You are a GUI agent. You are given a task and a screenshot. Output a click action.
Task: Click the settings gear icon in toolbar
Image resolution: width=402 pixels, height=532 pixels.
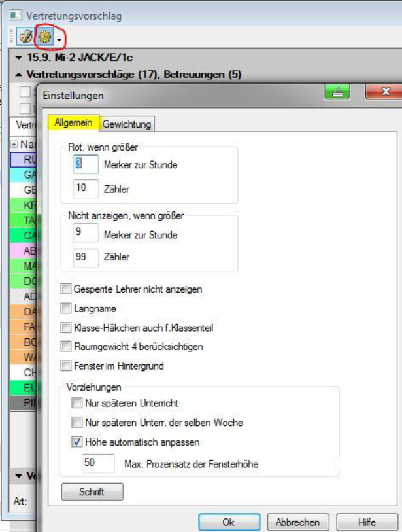pyautogui.click(x=45, y=38)
